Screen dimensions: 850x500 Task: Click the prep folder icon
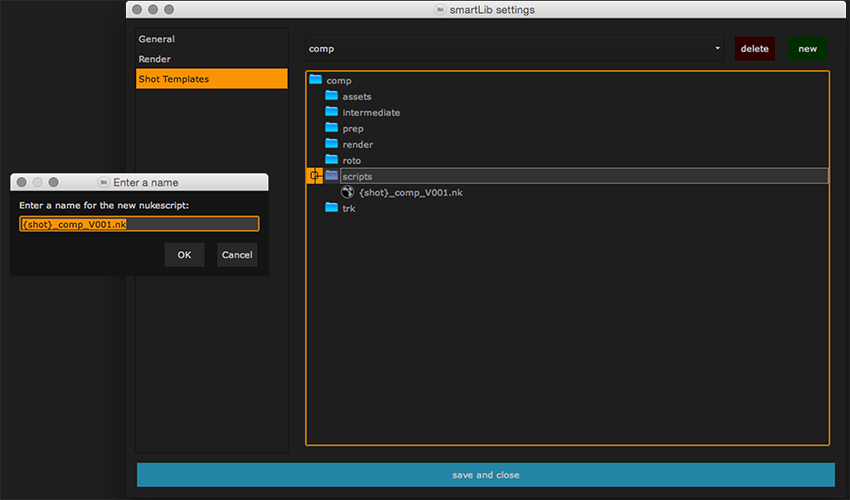point(332,128)
